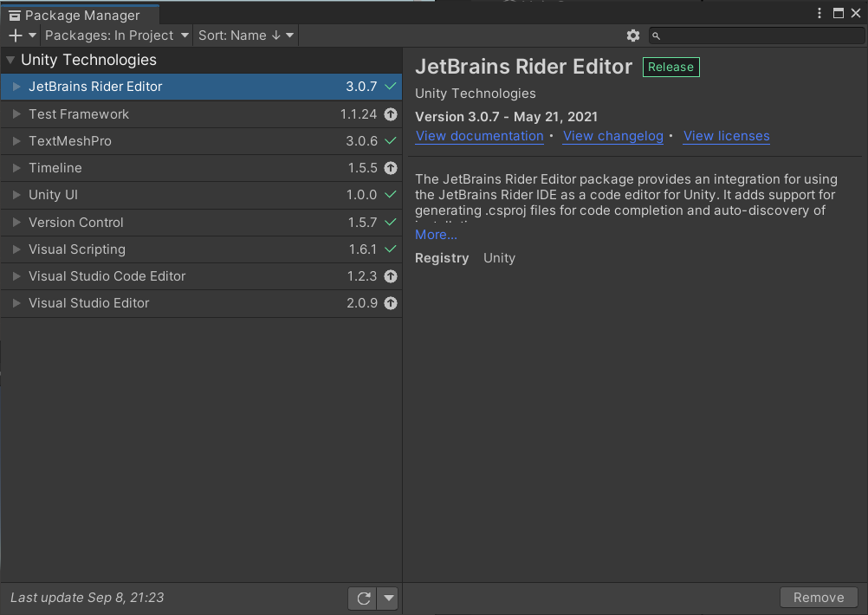Click Version Control installed checkmark
The image size is (868, 615).
391,222
